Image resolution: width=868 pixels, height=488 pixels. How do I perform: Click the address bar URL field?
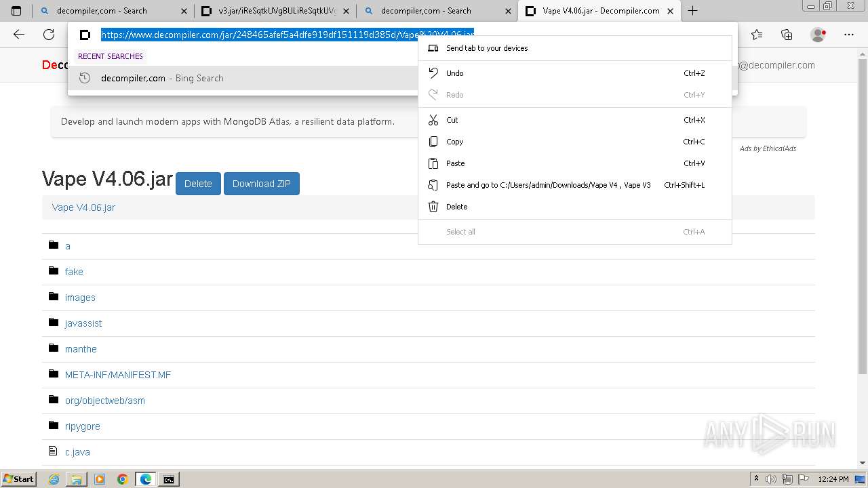288,35
